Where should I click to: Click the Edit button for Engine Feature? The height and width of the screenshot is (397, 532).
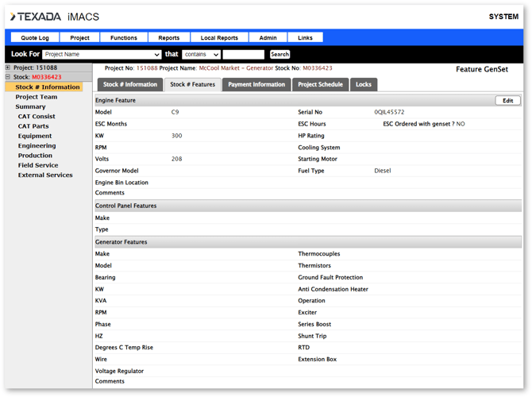507,100
